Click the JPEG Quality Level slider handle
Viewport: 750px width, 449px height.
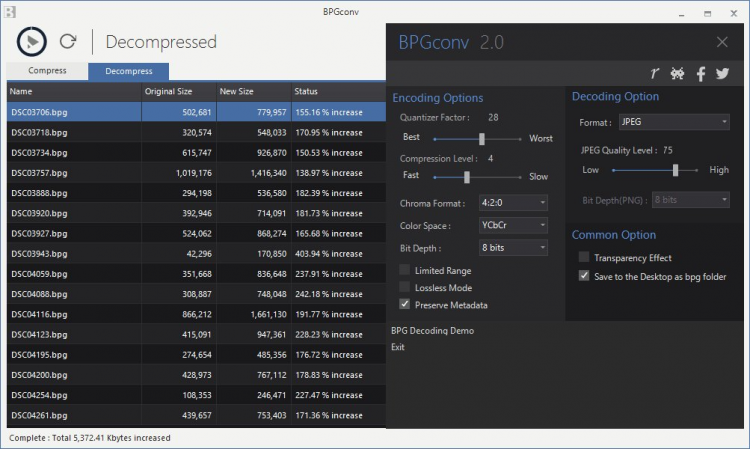click(x=675, y=170)
